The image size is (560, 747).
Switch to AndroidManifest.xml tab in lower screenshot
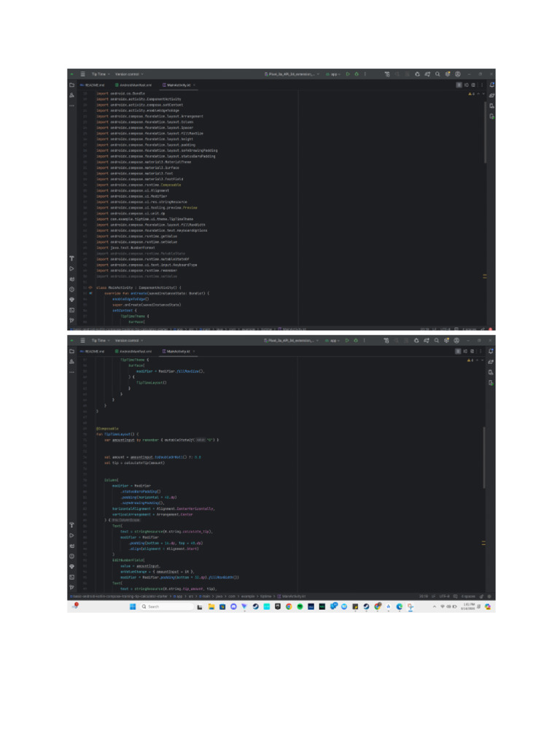[133, 351]
